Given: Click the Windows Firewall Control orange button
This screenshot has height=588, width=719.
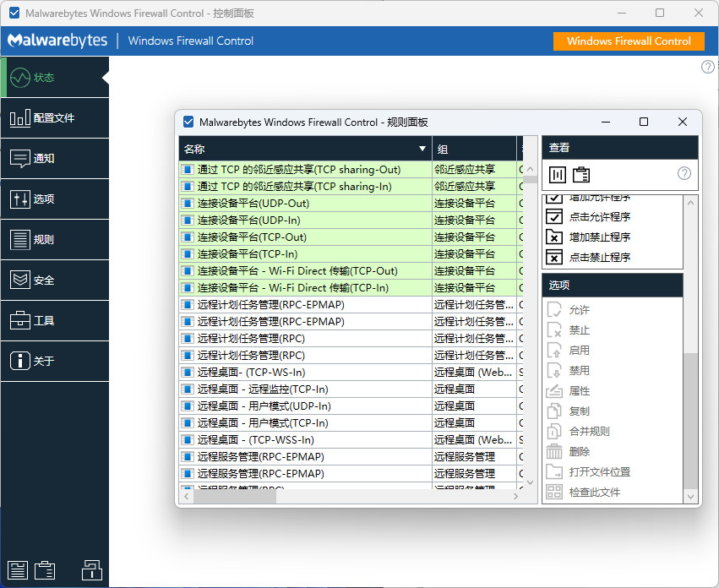Looking at the screenshot, I should click(x=629, y=41).
